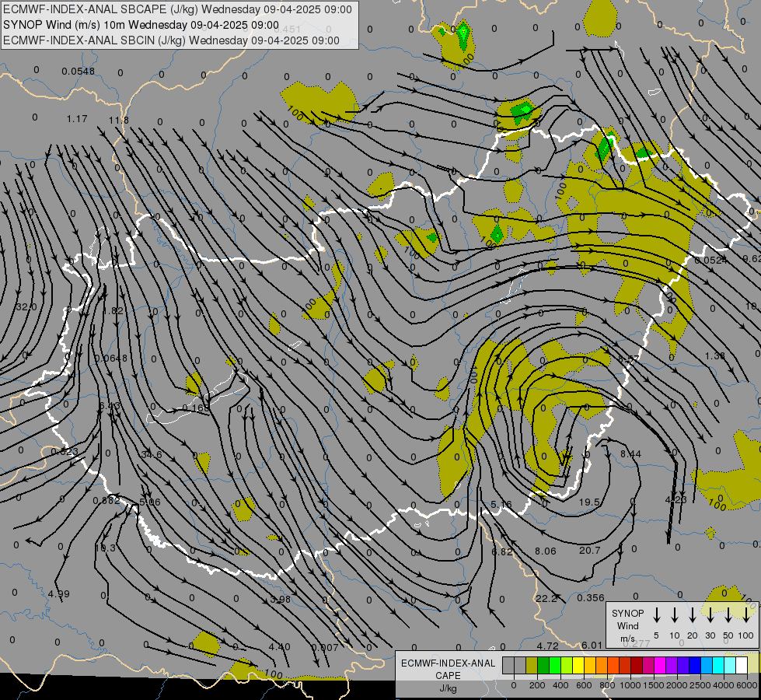Click the legend wind arrow above 5
Image resolution: width=761 pixels, height=700 pixels.
tap(657, 615)
